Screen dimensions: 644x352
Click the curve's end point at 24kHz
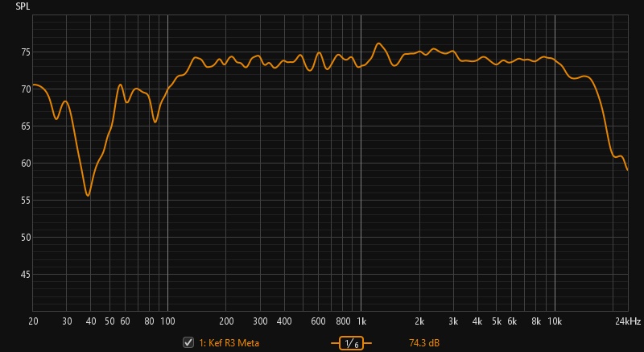(x=627, y=170)
